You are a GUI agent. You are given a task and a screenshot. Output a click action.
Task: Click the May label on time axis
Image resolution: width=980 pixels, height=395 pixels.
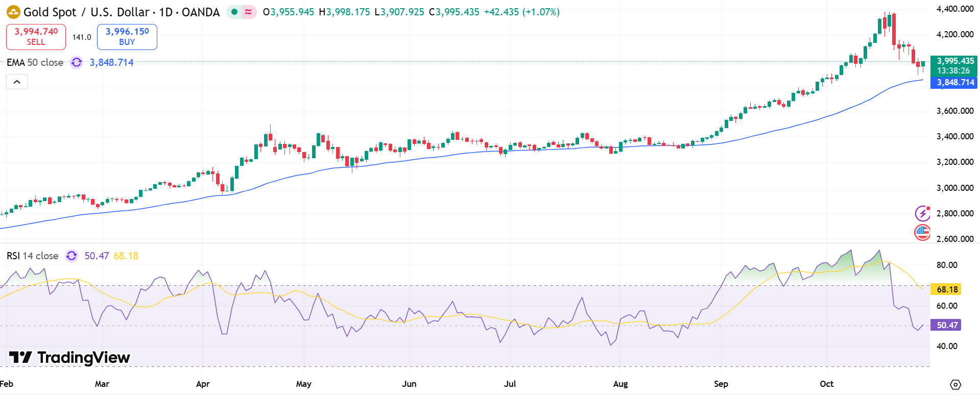tap(303, 384)
